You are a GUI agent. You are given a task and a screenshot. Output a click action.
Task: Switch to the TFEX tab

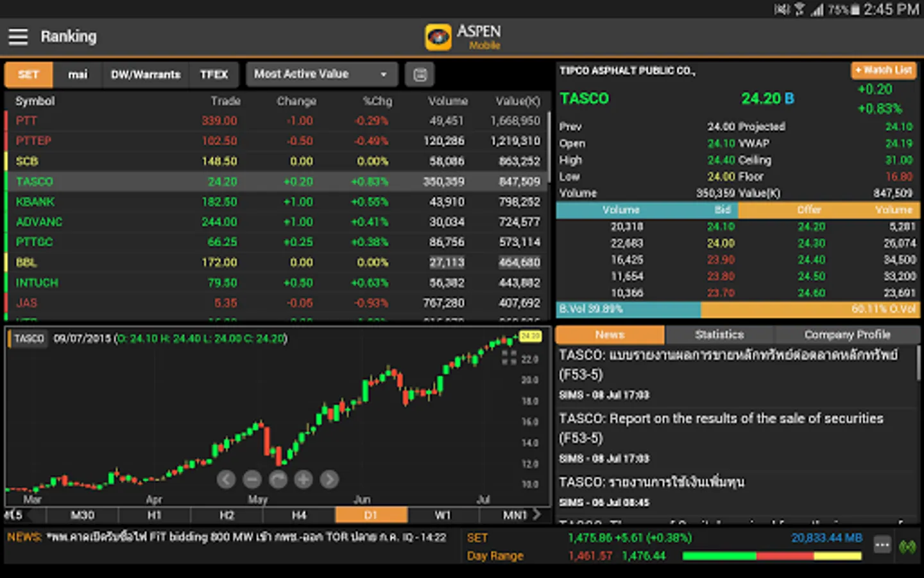(x=214, y=74)
